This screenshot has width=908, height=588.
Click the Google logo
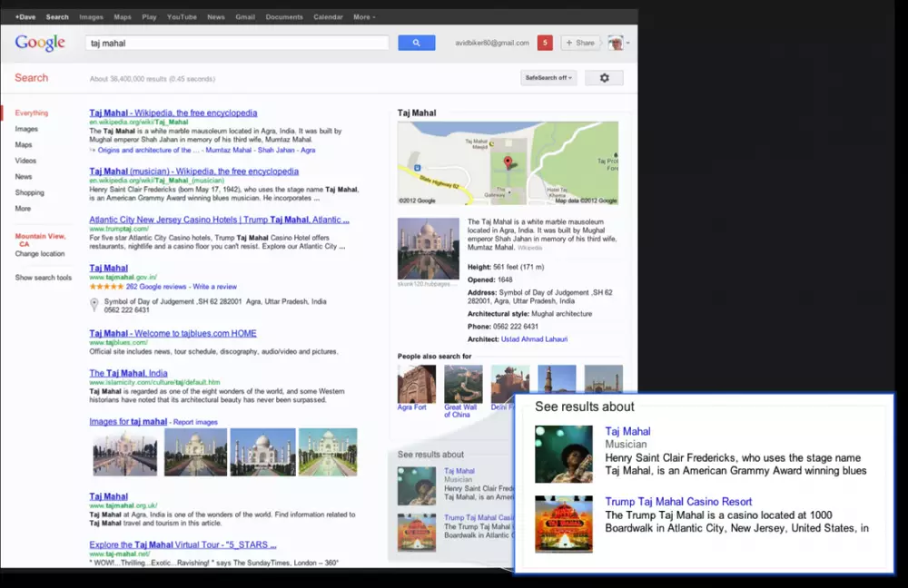pyautogui.click(x=40, y=43)
